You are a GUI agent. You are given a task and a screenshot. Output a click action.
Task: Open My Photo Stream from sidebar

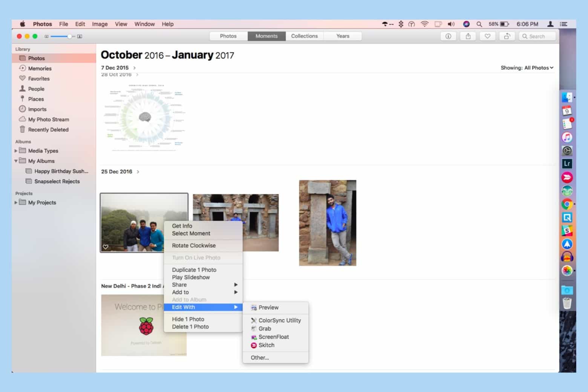pos(47,119)
